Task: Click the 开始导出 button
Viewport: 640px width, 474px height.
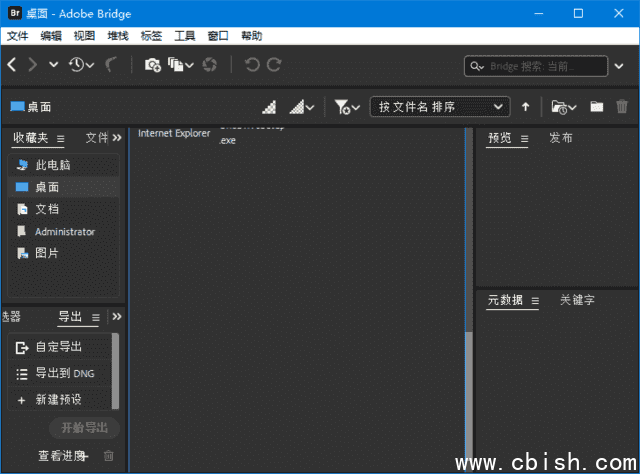Action: 84,427
